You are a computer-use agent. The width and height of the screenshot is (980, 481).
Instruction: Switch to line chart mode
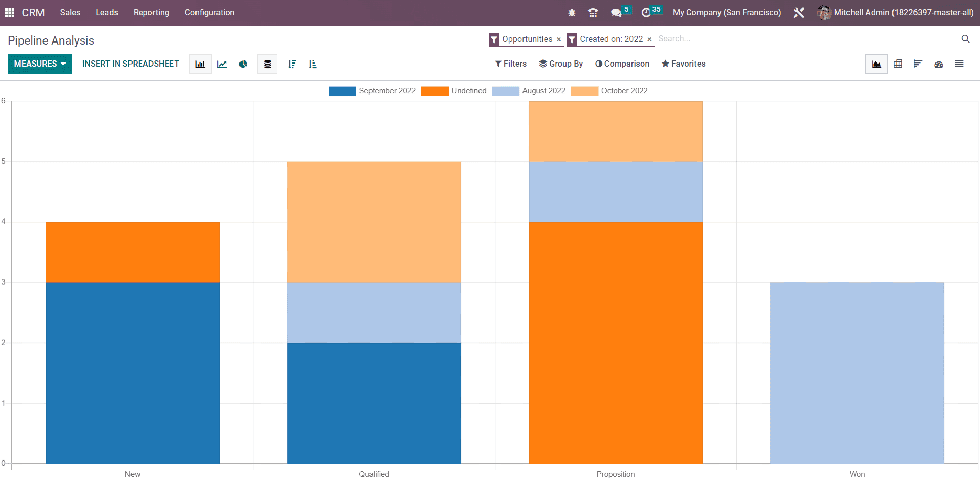[x=222, y=64]
